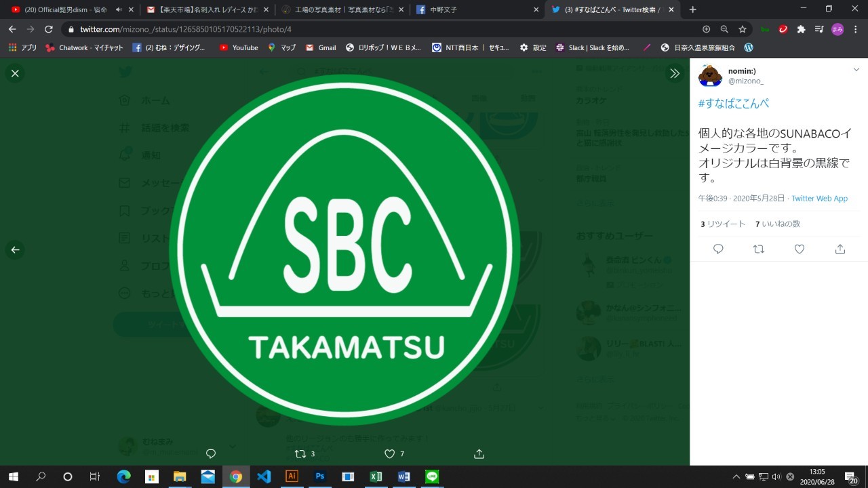Viewport: 868px width, 488px height.
Task: Launch Photoshop from the taskbar
Action: (x=320, y=476)
